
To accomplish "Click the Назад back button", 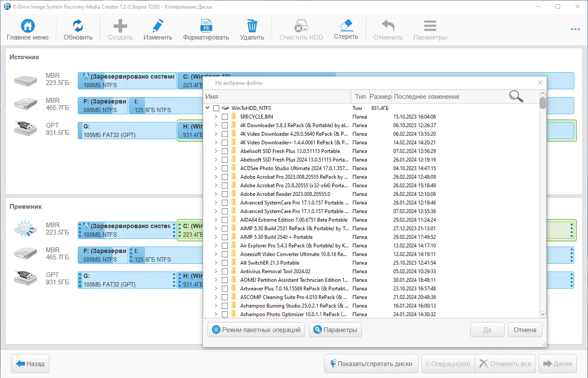I will click(x=31, y=364).
